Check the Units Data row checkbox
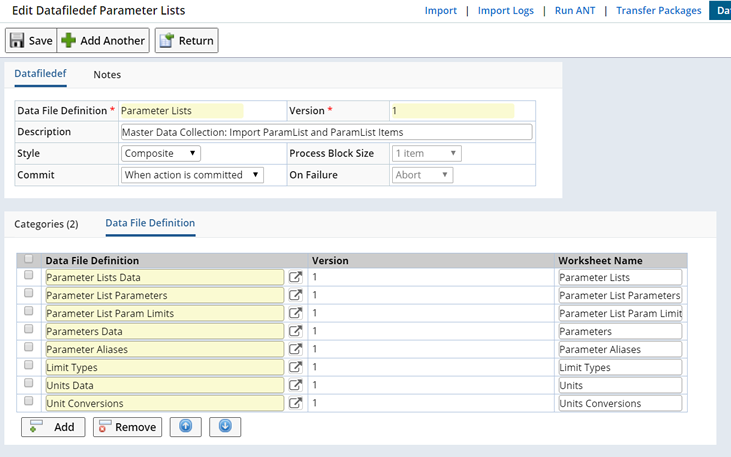The height and width of the screenshot is (457, 731). coord(28,382)
